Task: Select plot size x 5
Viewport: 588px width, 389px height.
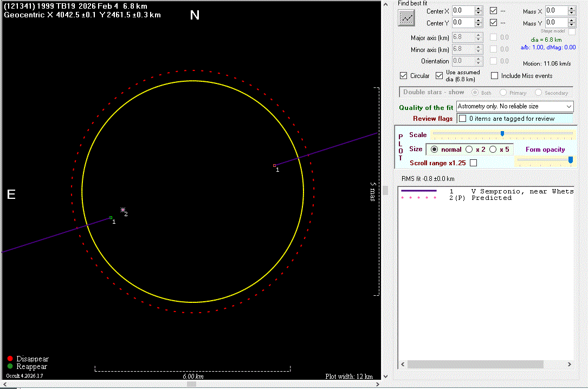Action: (x=493, y=150)
